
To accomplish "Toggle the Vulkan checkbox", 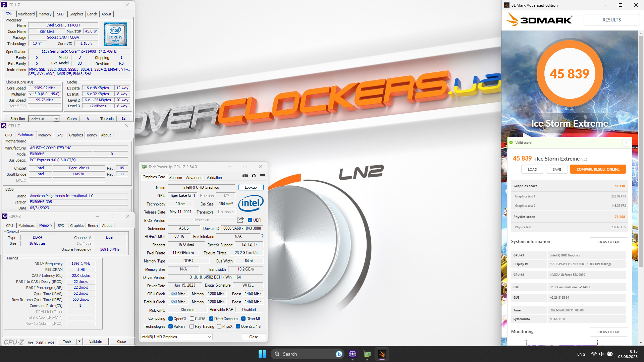I will [x=170, y=326].
